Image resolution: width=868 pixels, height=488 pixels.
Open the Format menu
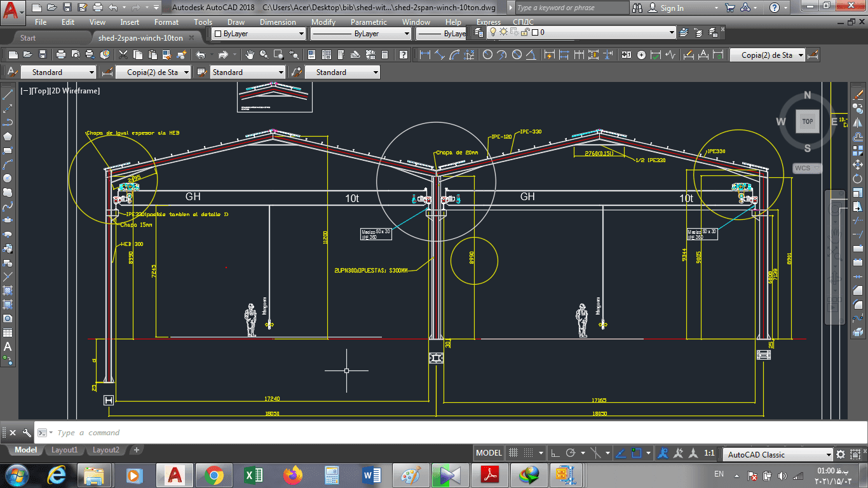pyautogui.click(x=166, y=22)
